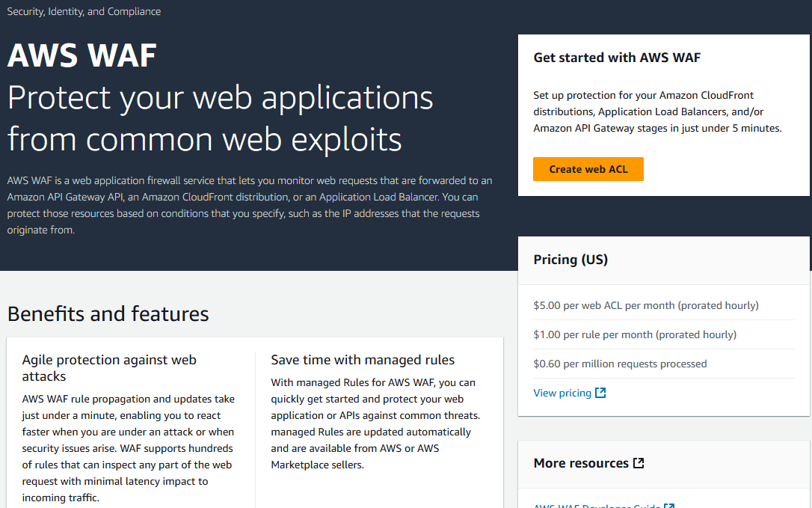Click the external link icon next to More resources

[x=639, y=463]
